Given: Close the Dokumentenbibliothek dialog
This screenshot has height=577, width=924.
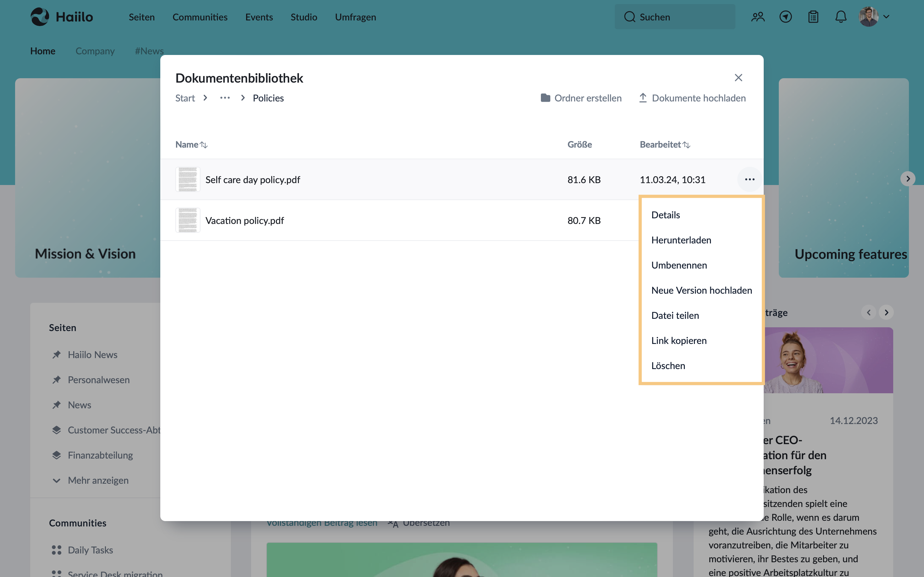Looking at the screenshot, I should 739,78.
